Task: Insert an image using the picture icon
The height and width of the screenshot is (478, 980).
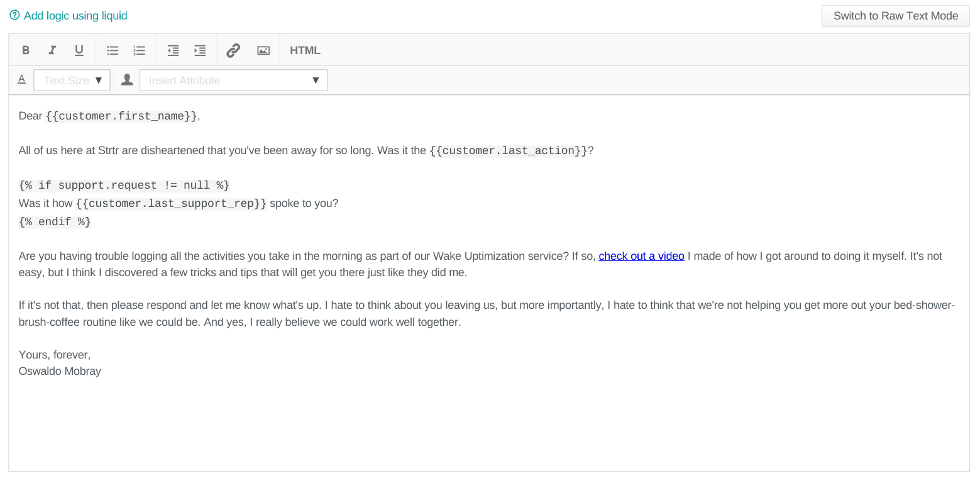Action: coord(263,50)
